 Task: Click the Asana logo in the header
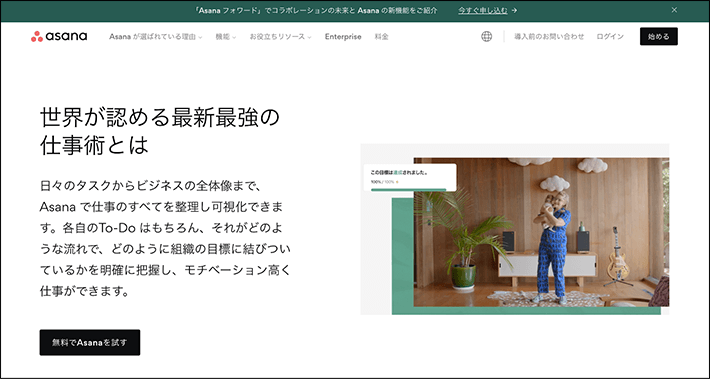tap(59, 37)
